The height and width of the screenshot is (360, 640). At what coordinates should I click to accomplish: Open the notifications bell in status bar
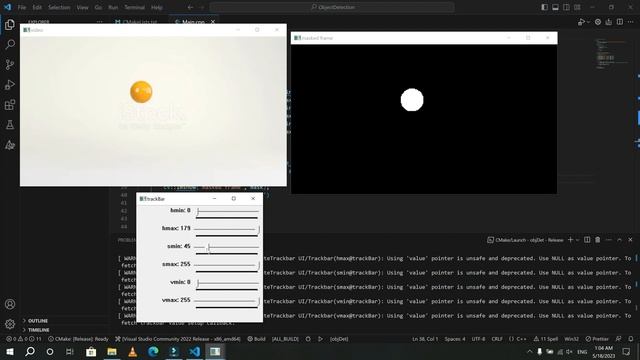click(x=631, y=339)
